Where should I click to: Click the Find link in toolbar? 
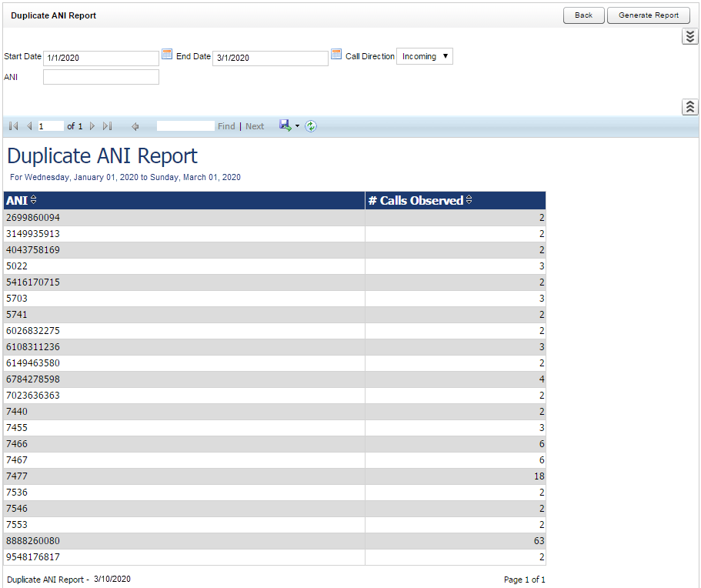(x=226, y=126)
